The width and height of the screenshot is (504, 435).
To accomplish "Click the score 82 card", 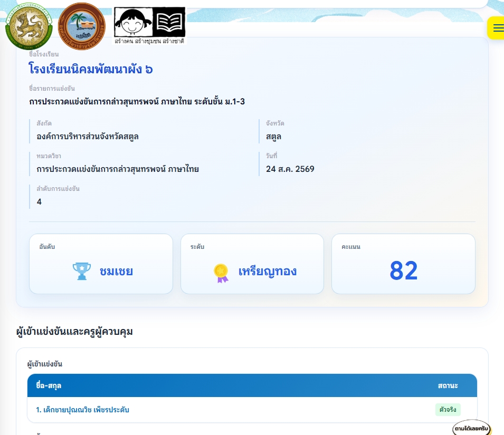I will (x=403, y=264).
